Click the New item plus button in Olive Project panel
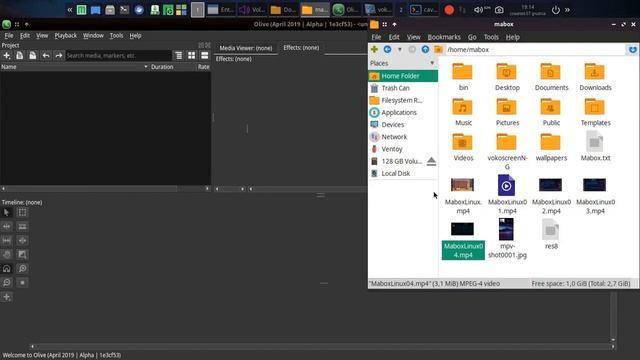The height and width of the screenshot is (360, 640). (7, 56)
